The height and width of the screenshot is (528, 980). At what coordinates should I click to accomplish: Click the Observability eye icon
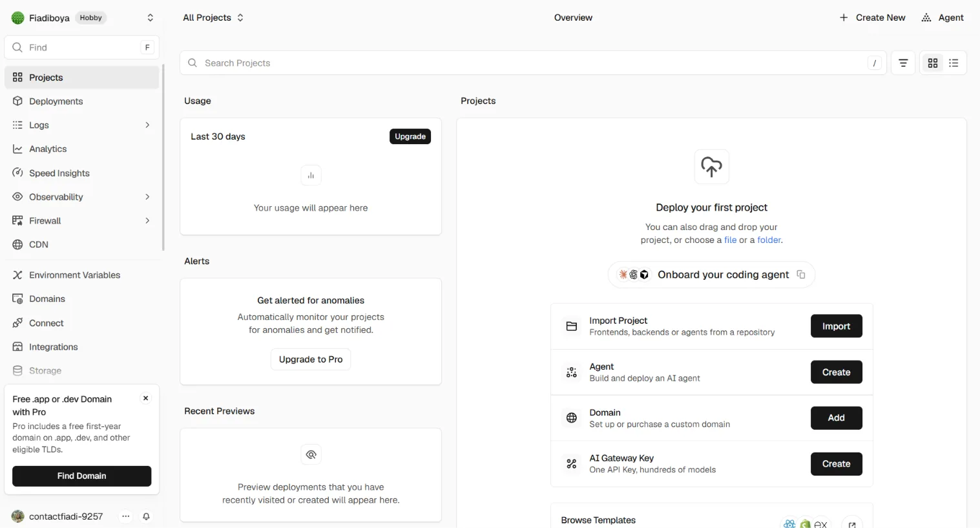pyautogui.click(x=18, y=197)
